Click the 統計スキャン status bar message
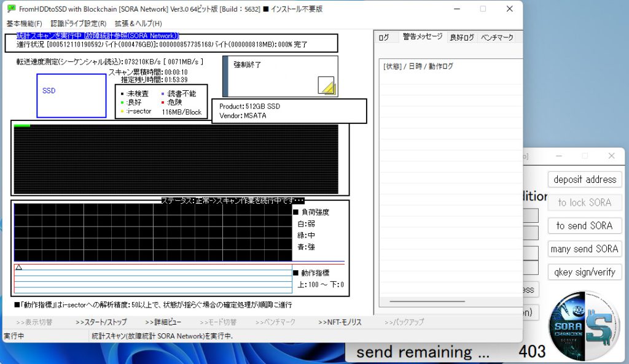Screen dimensions: 629x364 coord(162,336)
